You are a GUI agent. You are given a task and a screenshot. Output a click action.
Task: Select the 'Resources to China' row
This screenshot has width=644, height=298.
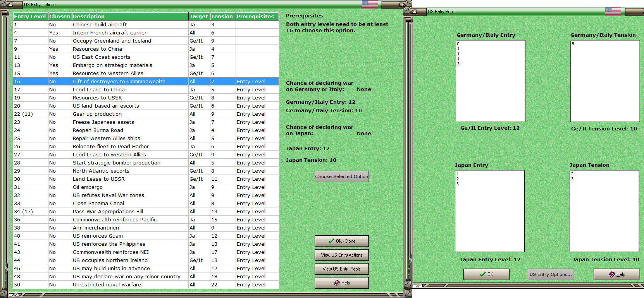pyautogui.click(x=146, y=49)
